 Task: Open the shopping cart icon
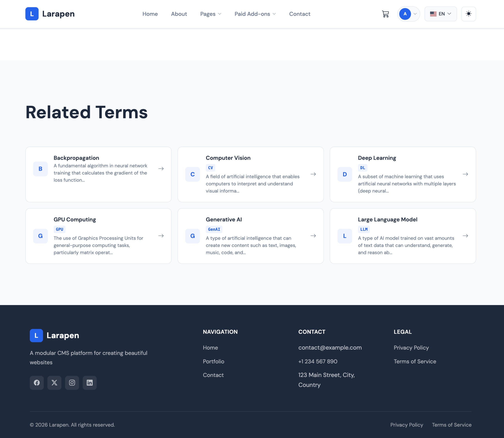coord(385,14)
